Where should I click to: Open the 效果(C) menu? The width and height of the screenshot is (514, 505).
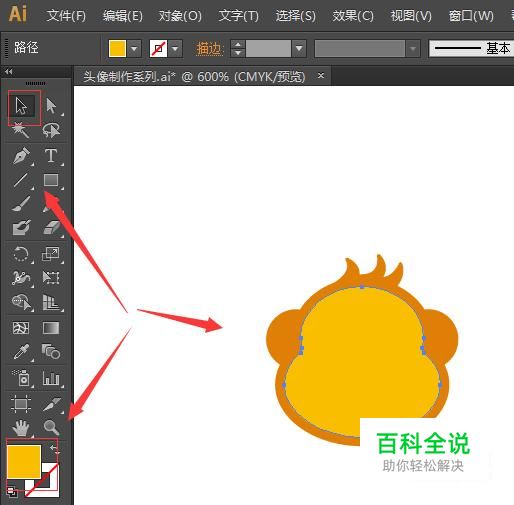coord(353,16)
